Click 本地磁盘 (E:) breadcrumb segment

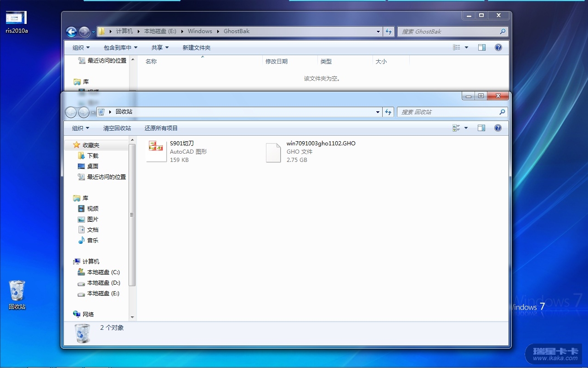[160, 31]
